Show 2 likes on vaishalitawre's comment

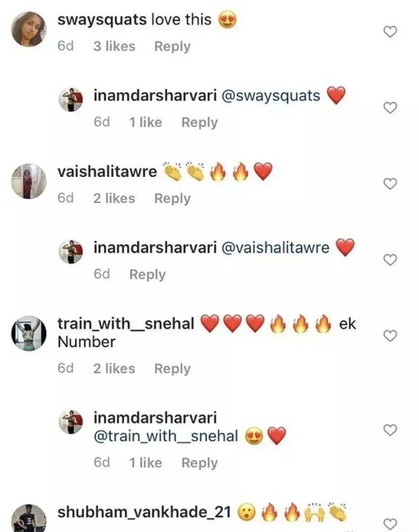[114, 198]
